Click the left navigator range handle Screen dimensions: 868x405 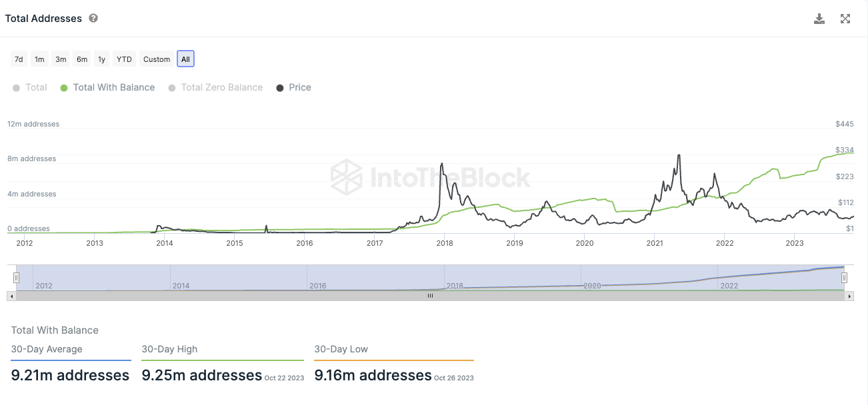(17, 278)
